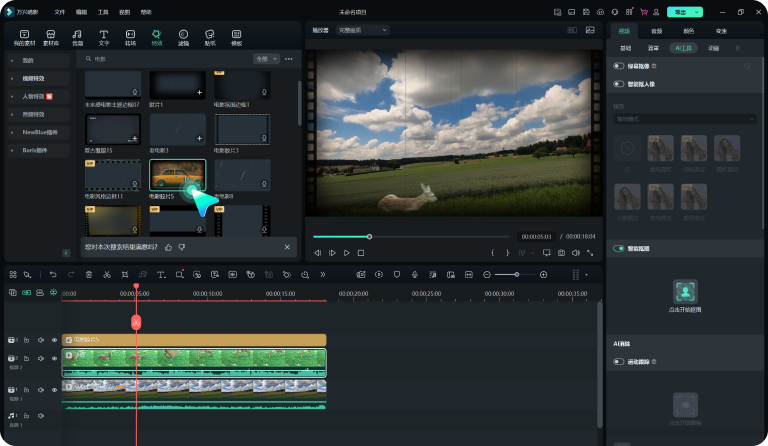
Task: Open the 贴纸 (Stickers) panel
Action: pos(210,38)
